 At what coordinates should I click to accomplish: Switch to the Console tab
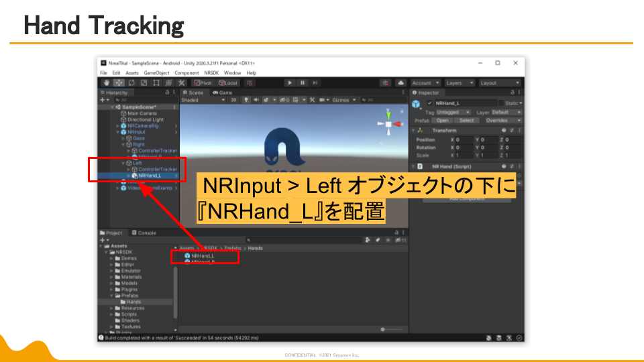point(144,233)
